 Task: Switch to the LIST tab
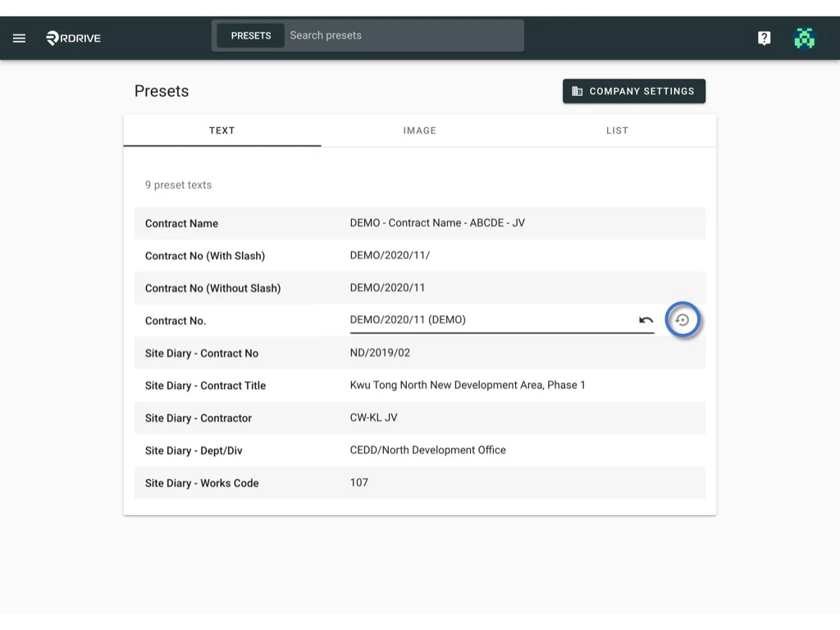click(x=617, y=130)
